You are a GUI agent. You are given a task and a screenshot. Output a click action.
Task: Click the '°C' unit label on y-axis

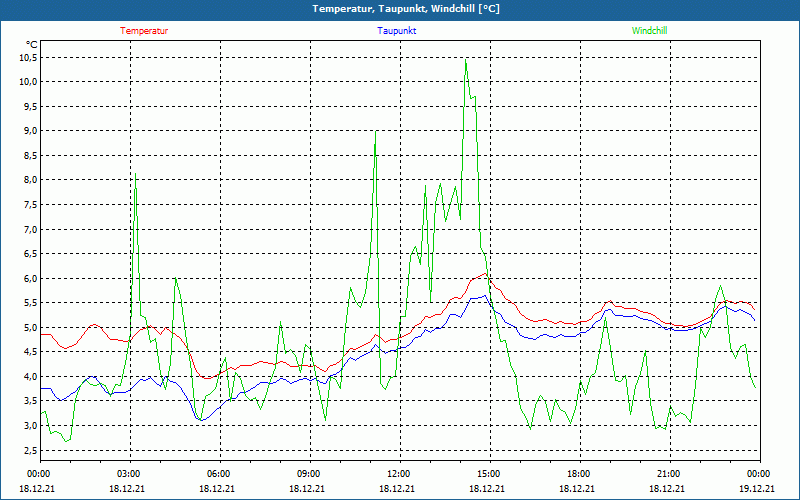pos(32,44)
